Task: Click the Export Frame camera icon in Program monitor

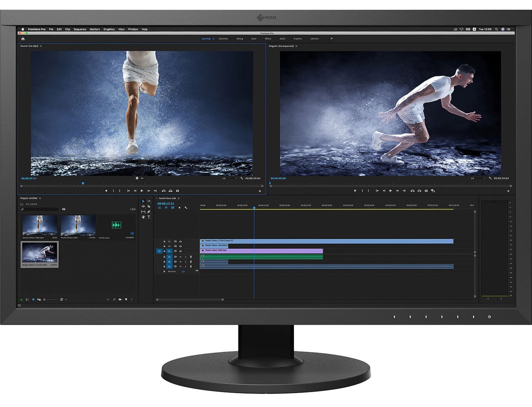Action: [x=426, y=191]
